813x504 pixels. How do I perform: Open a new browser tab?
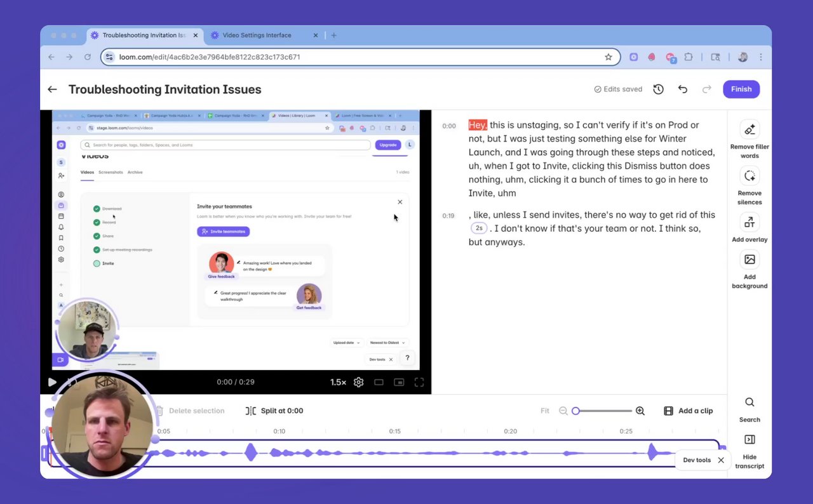334,36
